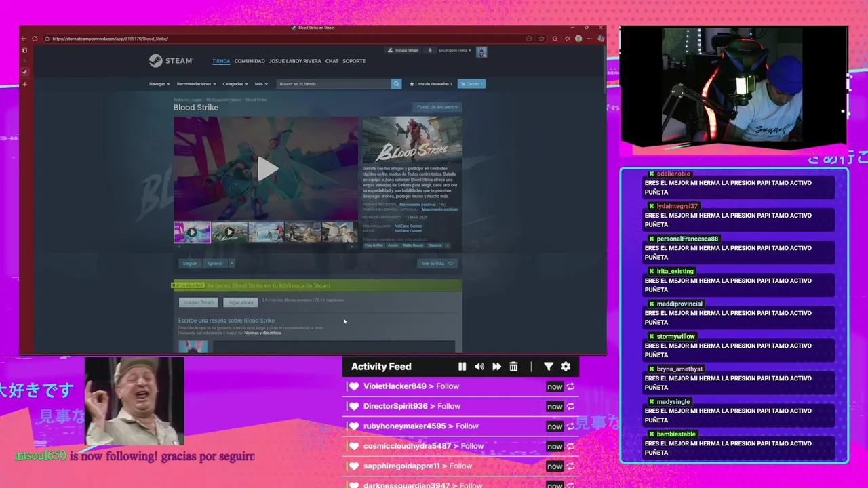The width and height of the screenshot is (868, 488).
Task: Replay the cosmiccloudhydra5487 follow alert
Action: click(570, 446)
